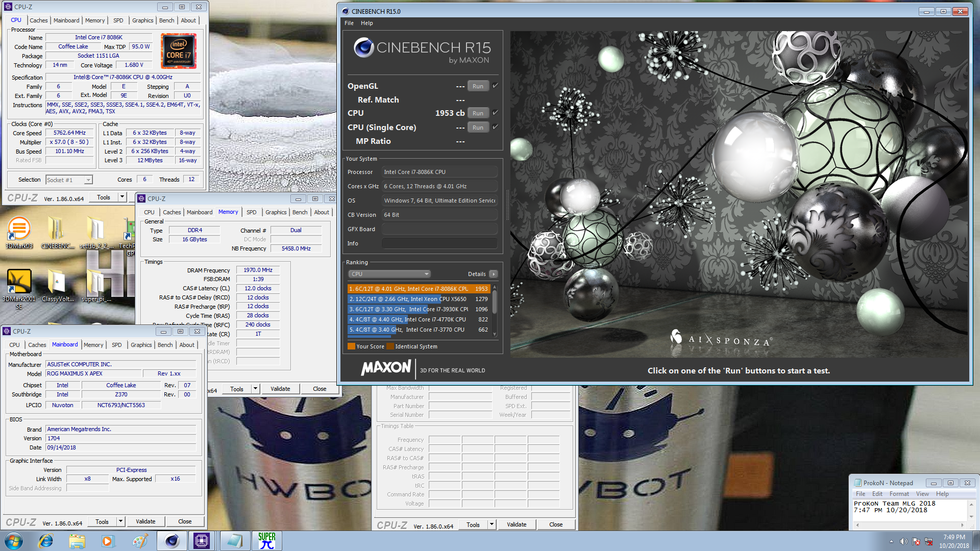Image resolution: width=980 pixels, height=551 pixels.
Task: Open the 3DMark03 desktop shortcut
Action: (x=19, y=233)
